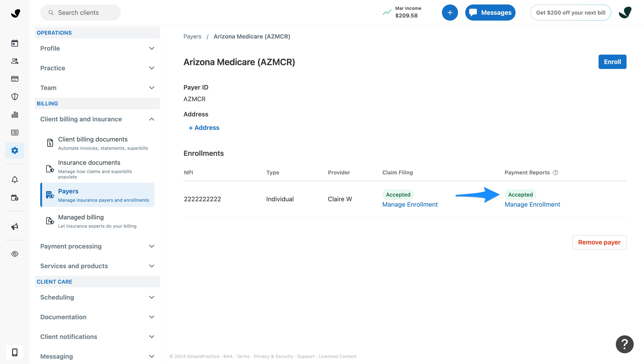
Task: Click the Remove payer button
Action: point(599,242)
